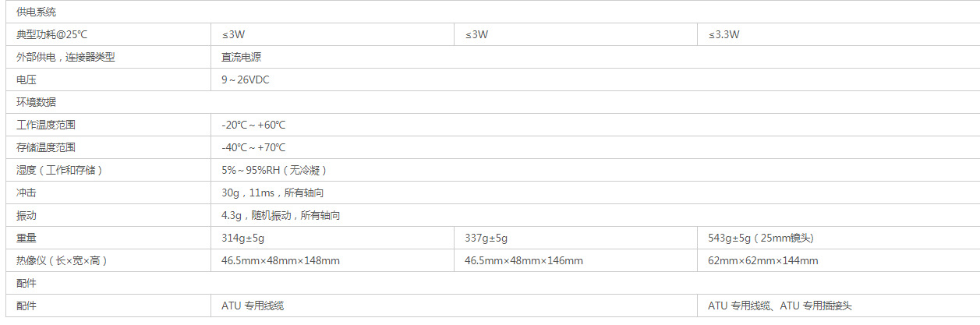Click the ≤3.3W power value cell
Image resolution: width=980 pixels, height=325 pixels.
[x=838, y=35]
